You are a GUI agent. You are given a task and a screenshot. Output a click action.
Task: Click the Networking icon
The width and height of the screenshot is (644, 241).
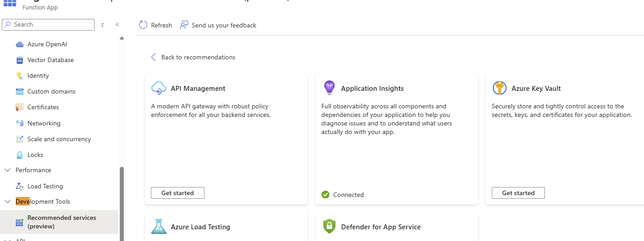pos(19,123)
